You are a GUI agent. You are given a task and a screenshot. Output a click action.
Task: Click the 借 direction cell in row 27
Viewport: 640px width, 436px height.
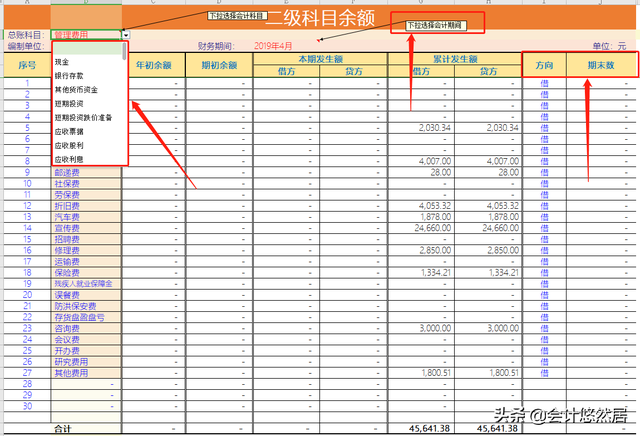coord(544,373)
